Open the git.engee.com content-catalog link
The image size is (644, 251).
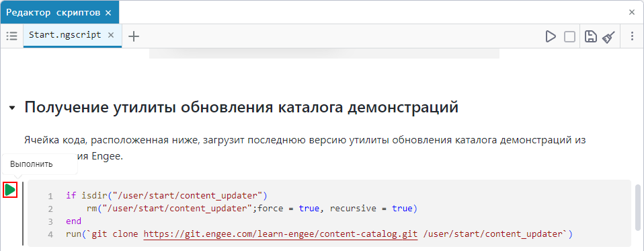[x=280, y=234]
